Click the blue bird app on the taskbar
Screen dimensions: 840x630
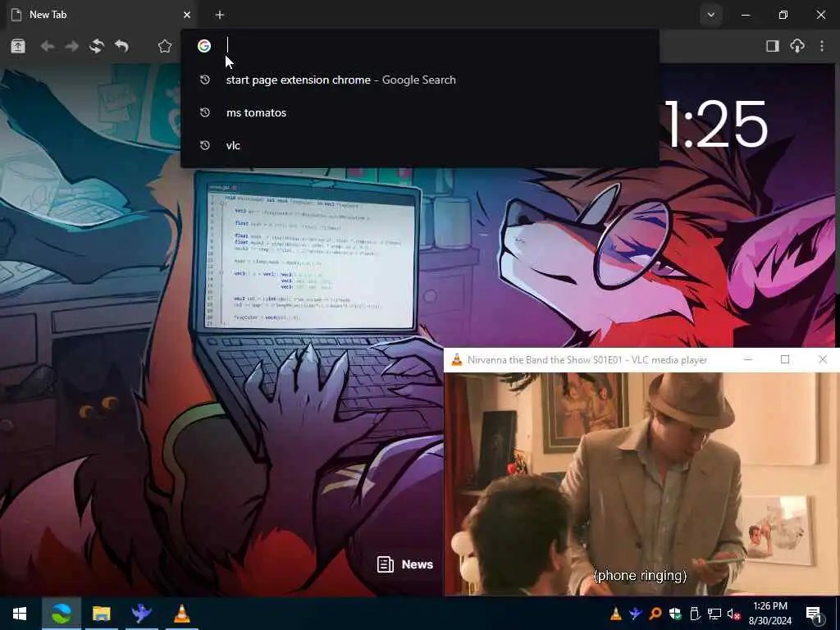point(141,614)
